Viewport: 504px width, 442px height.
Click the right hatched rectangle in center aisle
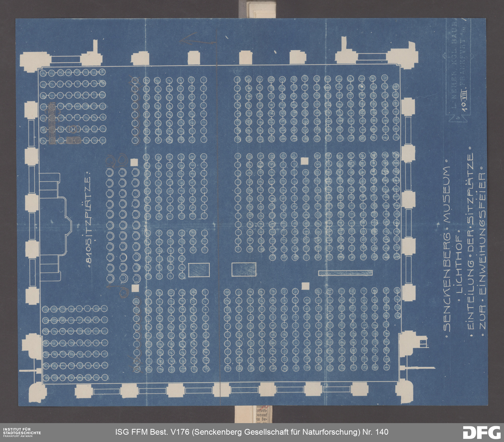(x=244, y=269)
